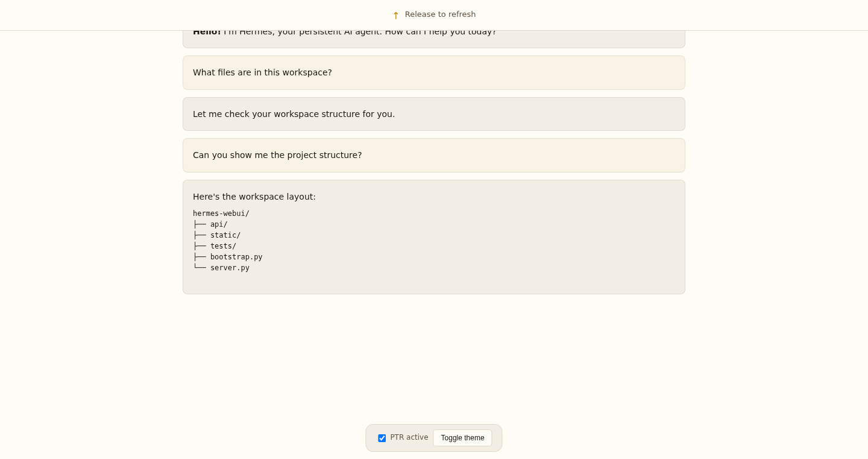Viewport: 868px width, 459px height.
Task: Uncheck the PTR active checkbox
Action: pyautogui.click(x=382, y=438)
